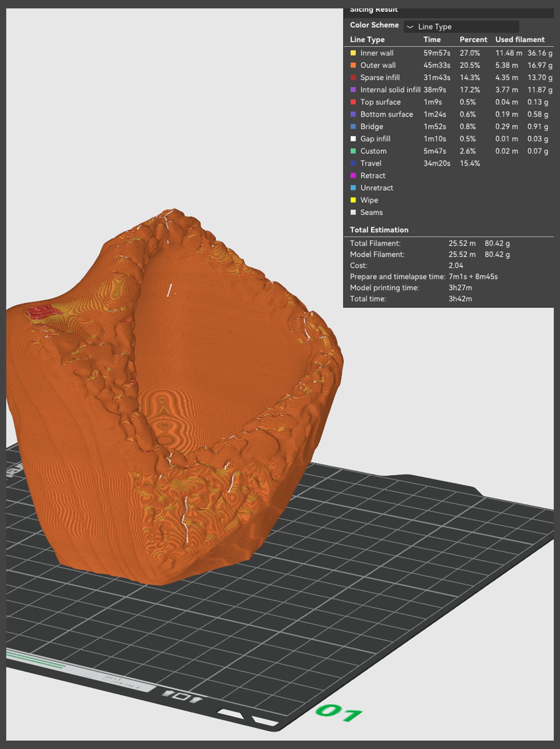Click the Bridge label

372,127
